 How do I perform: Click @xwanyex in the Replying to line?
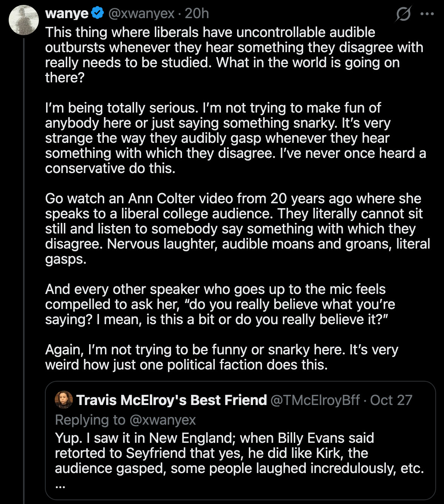[163, 420]
